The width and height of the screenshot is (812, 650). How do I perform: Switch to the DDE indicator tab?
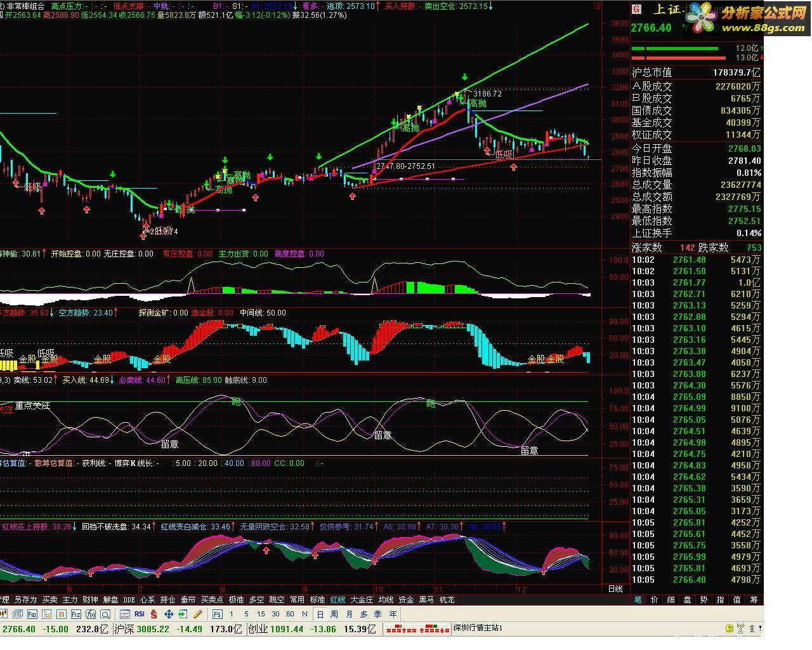[129, 599]
